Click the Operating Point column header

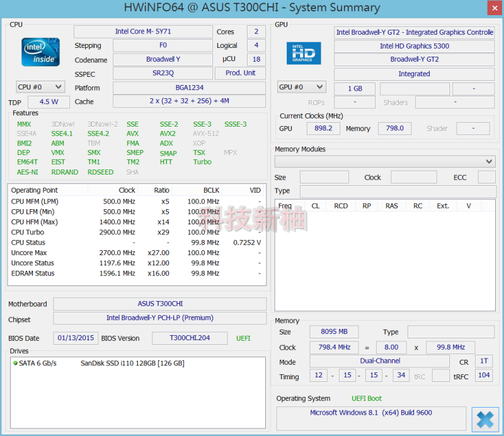click(x=48, y=190)
